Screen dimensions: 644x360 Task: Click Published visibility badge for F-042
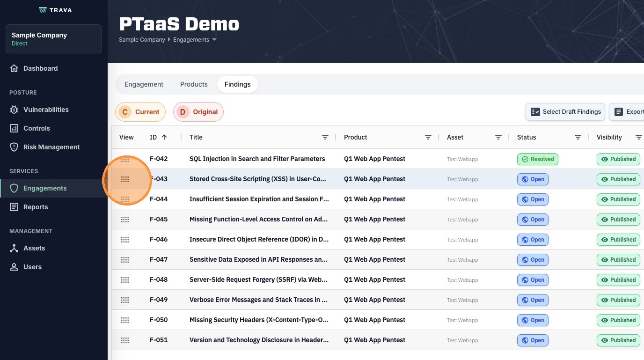tap(618, 159)
